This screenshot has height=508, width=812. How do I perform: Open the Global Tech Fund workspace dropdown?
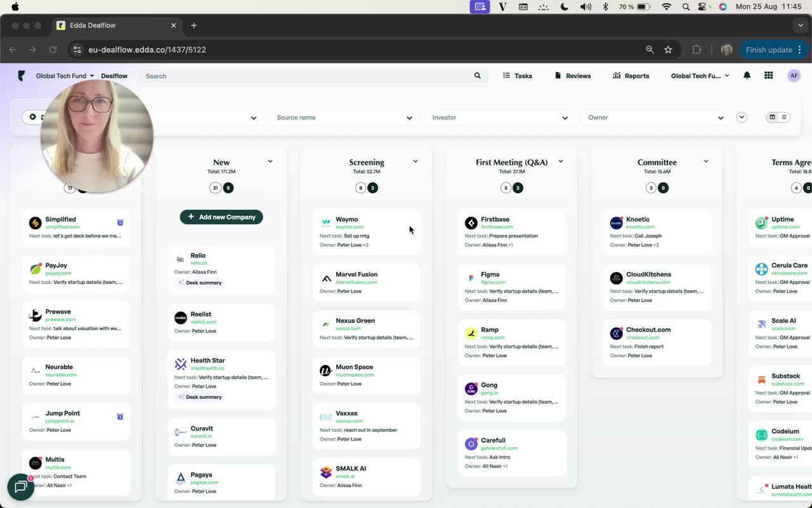click(x=65, y=76)
